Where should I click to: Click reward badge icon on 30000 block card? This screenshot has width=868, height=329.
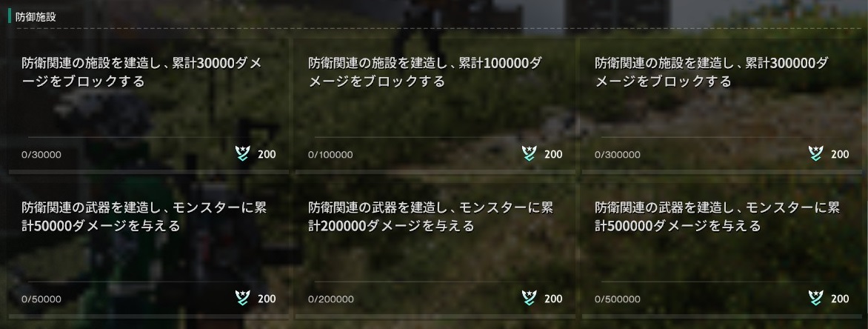(242, 153)
